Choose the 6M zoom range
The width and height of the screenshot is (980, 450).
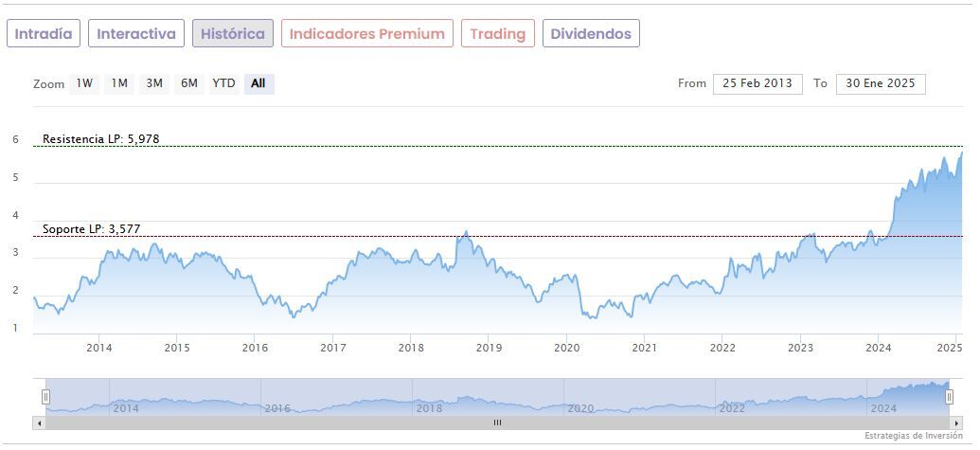pyautogui.click(x=189, y=83)
